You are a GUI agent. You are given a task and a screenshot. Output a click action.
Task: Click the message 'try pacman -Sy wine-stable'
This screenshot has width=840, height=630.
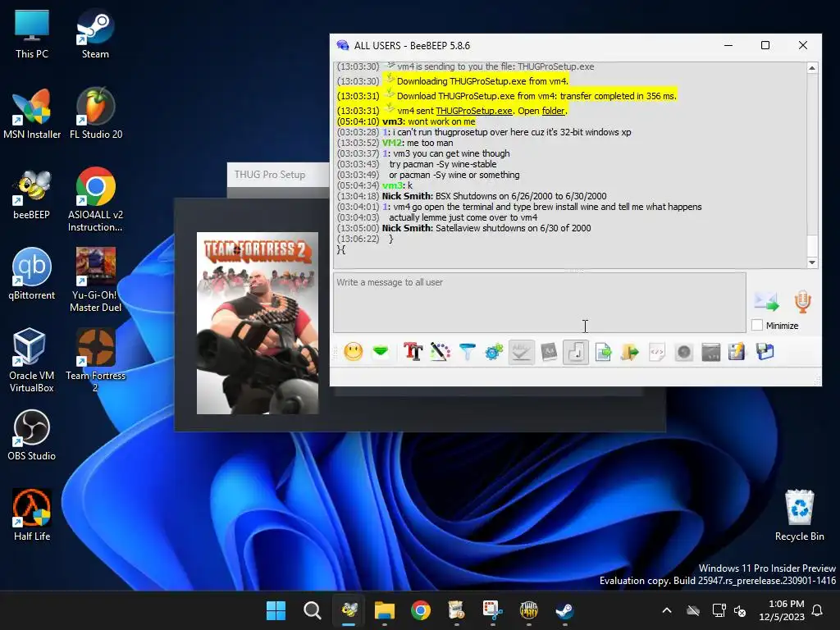[x=443, y=164]
